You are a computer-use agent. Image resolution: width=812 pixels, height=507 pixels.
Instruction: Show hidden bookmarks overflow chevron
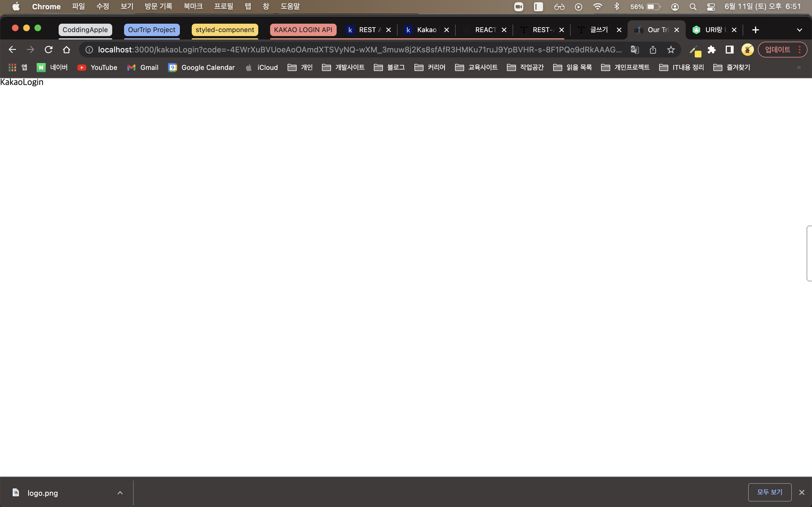799,67
